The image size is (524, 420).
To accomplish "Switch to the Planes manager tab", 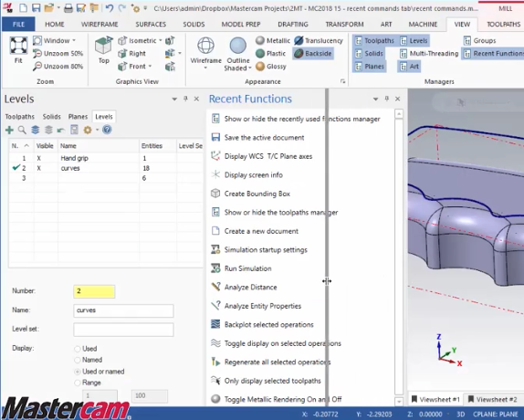I will coord(78,117).
